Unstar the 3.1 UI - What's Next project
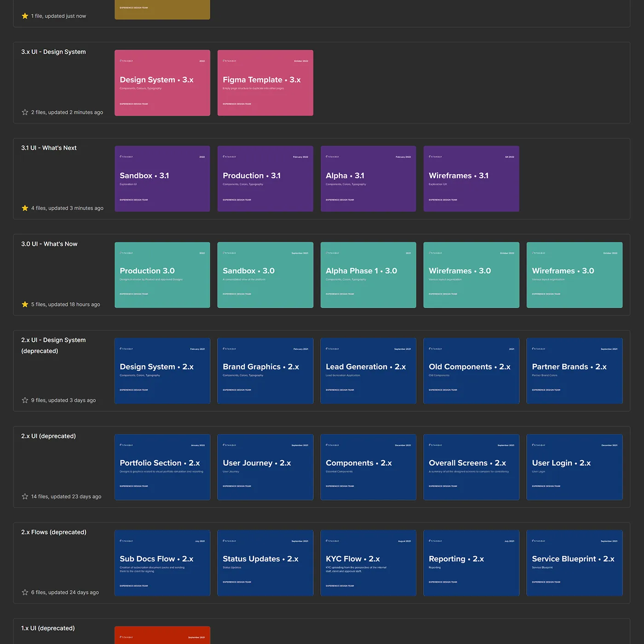Image resolution: width=644 pixels, height=644 pixels. coord(25,208)
